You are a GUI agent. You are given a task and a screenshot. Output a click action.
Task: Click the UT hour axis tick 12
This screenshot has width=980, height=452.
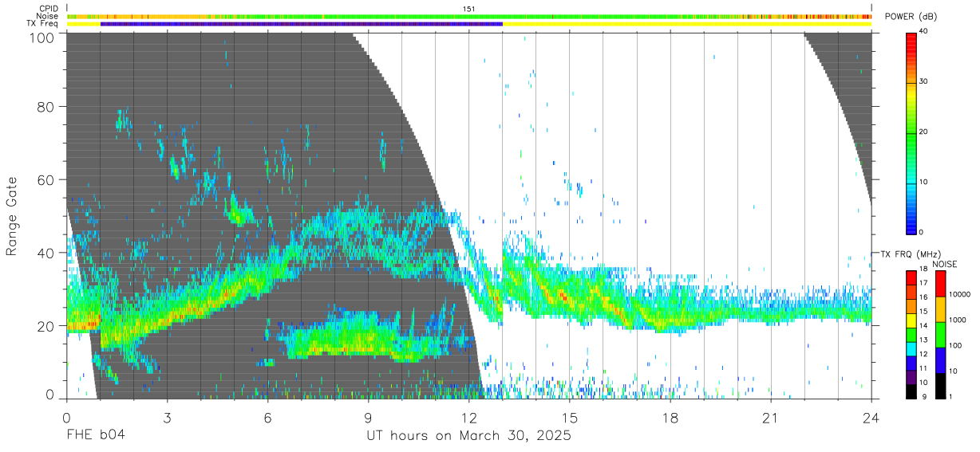(x=468, y=418)
